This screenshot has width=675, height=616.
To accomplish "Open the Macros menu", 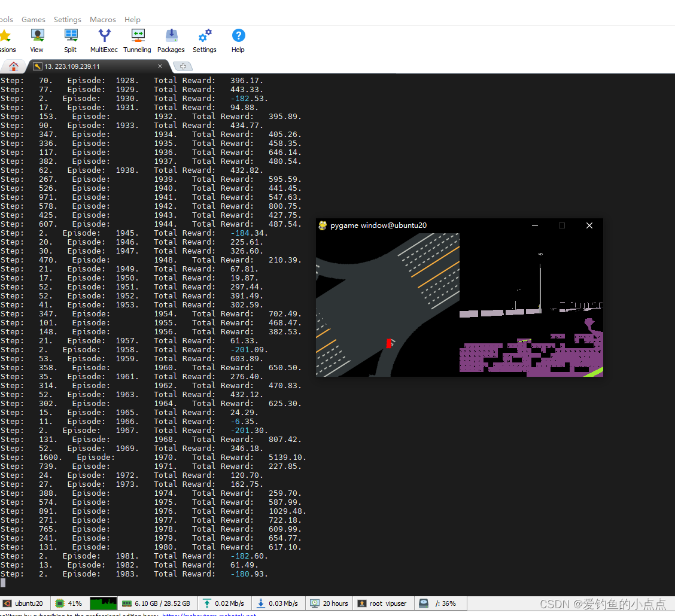I will point(103,20).
